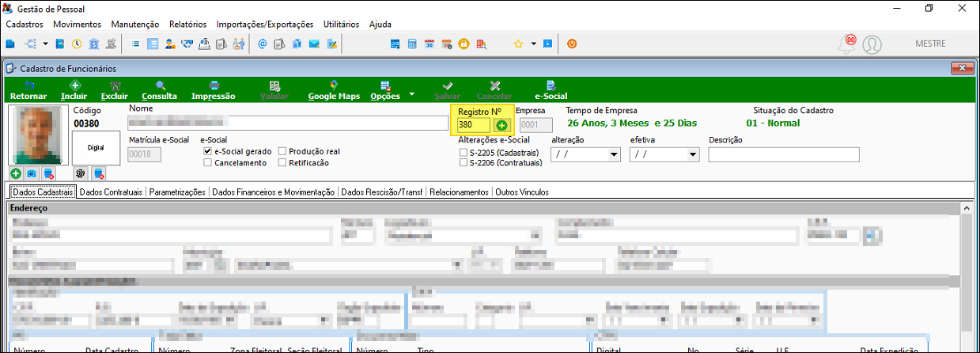Expand the alteração date dropdown
This screenshot has width=980, height=353.
click(x=615, y=154)
